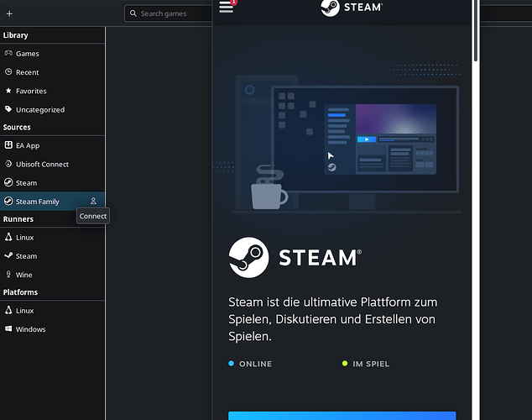The image size is (532, 420).
Task: Click the Steam German description text
Action: (x=333, y=319)
